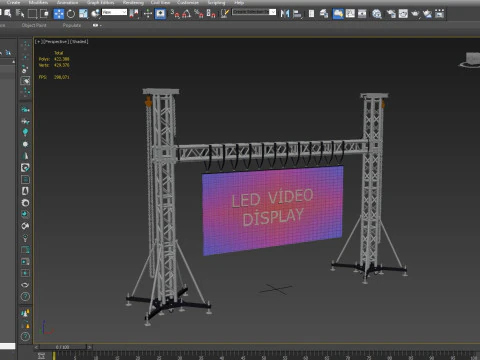Viewport: 480px width, 360px height.
Task: Open the Scripting menu
Action: [x=216, y=2]
